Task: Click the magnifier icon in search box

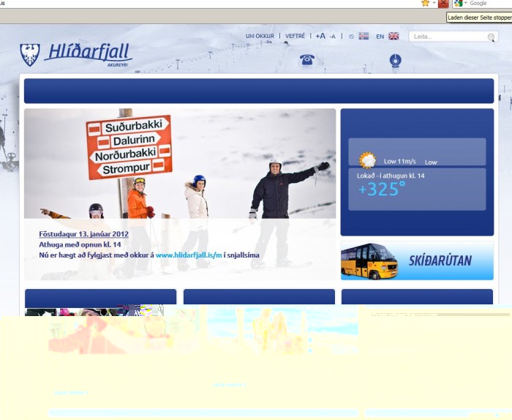Action: click(x=492, y=37)
